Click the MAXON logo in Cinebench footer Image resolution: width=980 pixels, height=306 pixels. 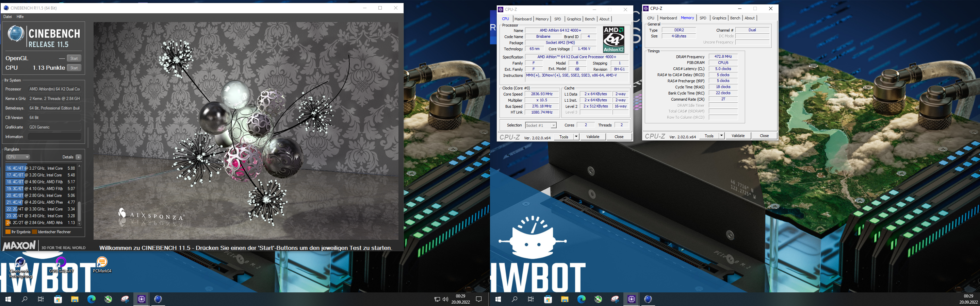tap(19, 245)
